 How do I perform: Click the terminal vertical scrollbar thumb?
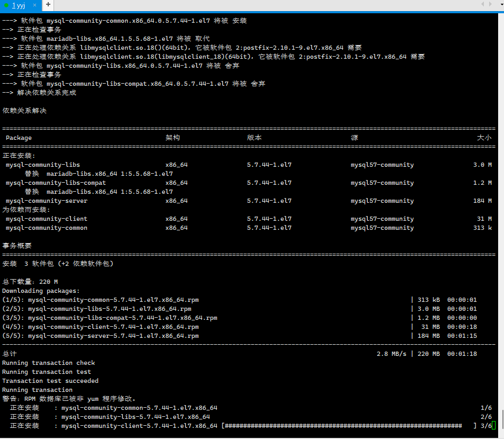point(502,420)
